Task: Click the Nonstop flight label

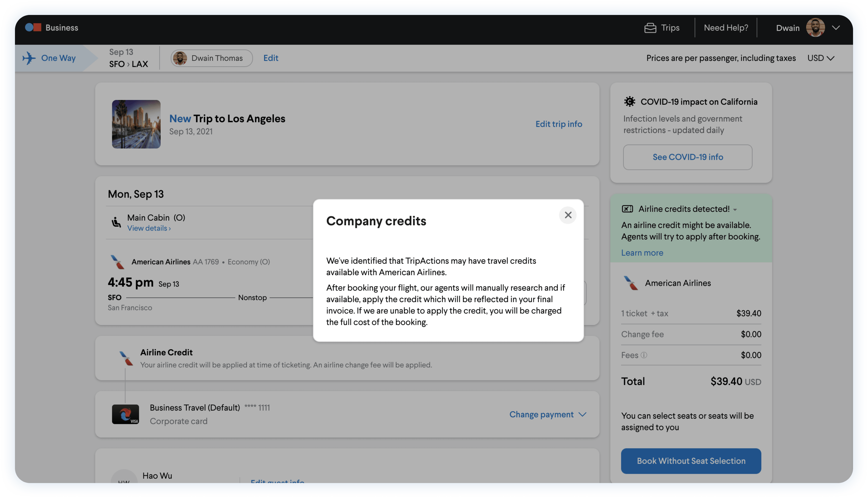Action: pyautogui.click(x=252, y=298)
